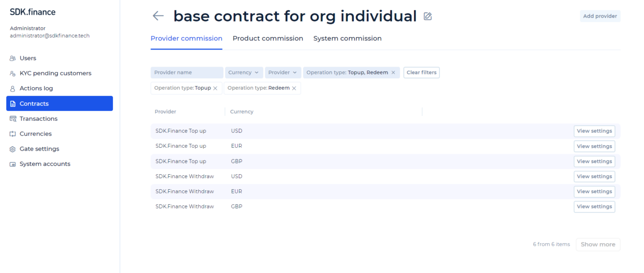Open Users from the sidebar
The height and width of the screenshot is (273, 644).
28,58
